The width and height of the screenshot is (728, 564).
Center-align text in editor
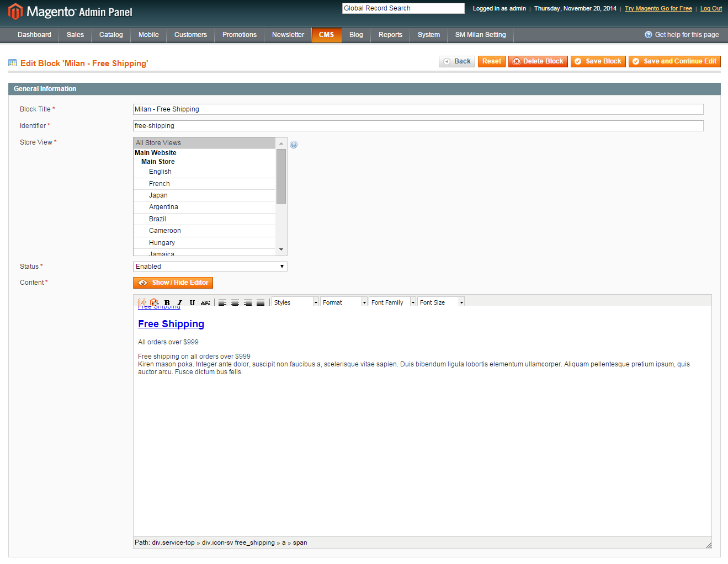[235, 302]
